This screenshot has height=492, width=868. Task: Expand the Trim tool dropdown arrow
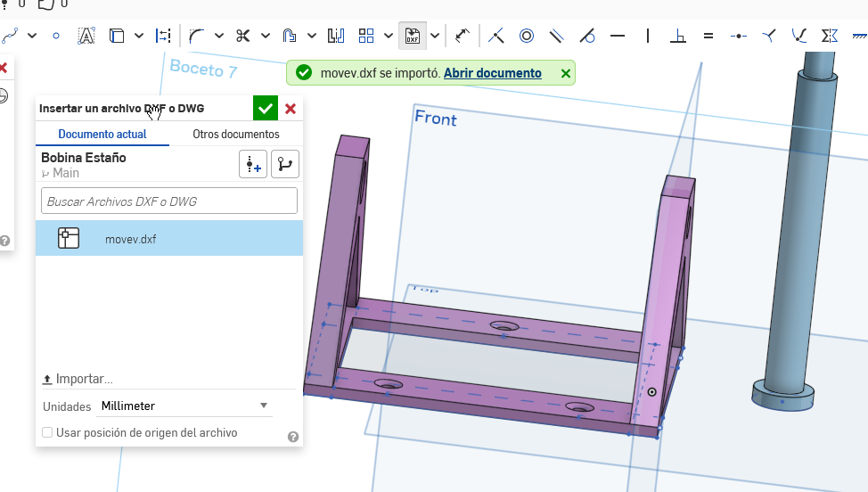pos(266,36)
